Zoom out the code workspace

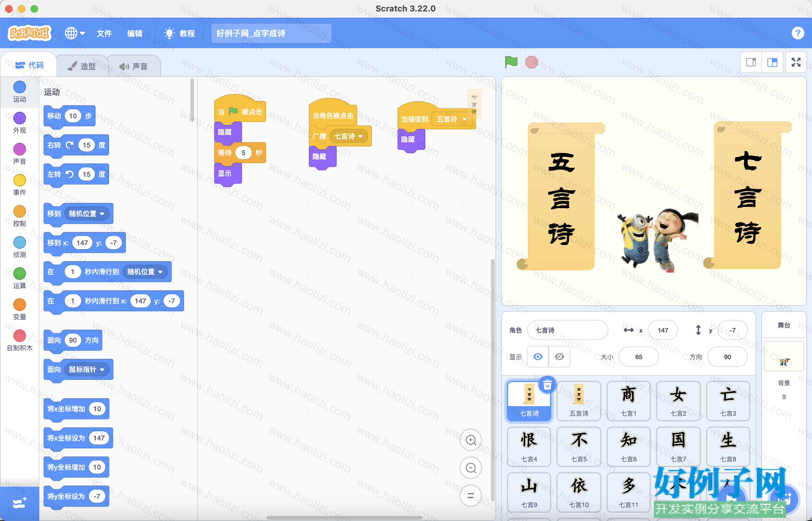471,468
